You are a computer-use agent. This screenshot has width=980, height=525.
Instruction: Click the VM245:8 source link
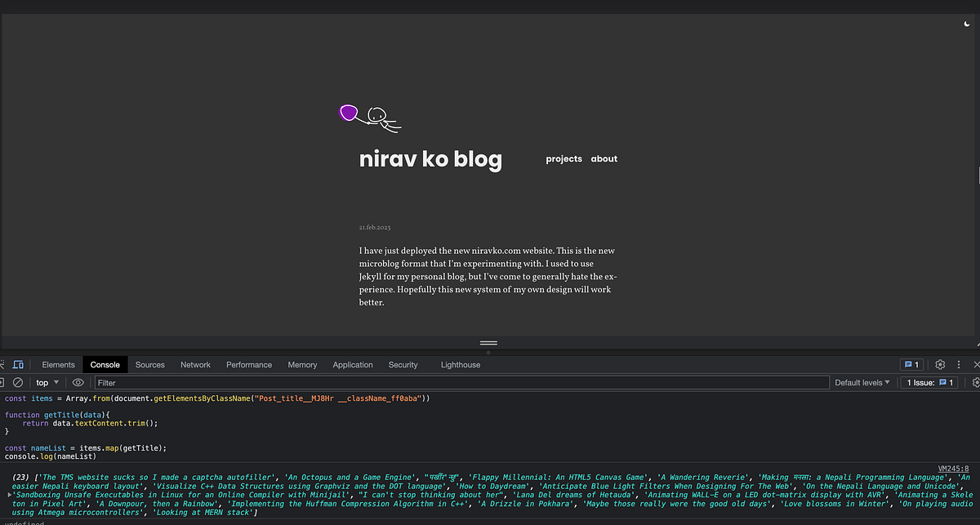(954, 468)
